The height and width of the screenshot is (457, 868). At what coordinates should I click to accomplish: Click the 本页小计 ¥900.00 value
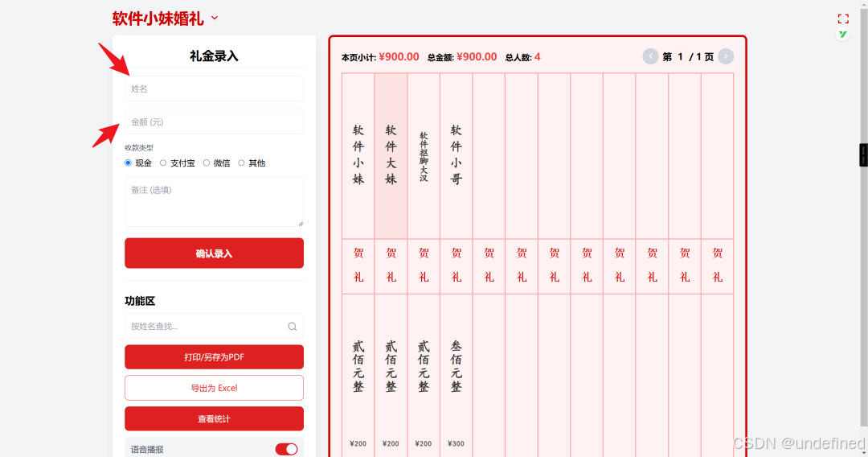pos(399,56)
